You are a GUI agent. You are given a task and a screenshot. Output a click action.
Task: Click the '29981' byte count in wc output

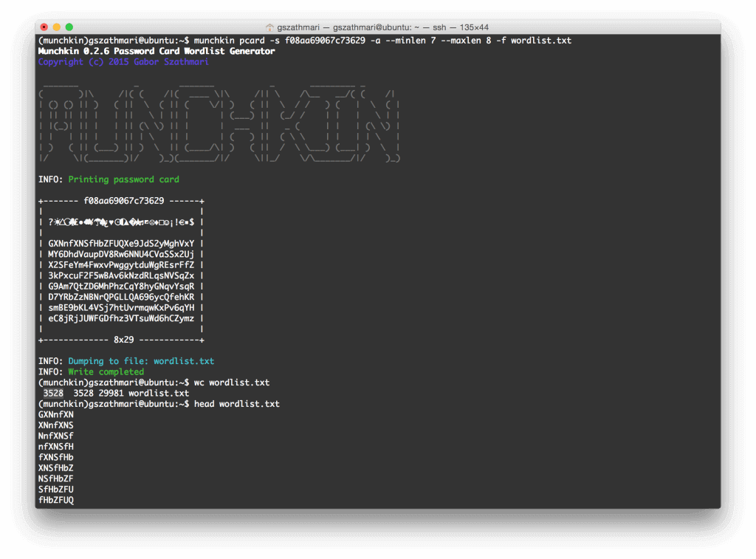point(111,393)
